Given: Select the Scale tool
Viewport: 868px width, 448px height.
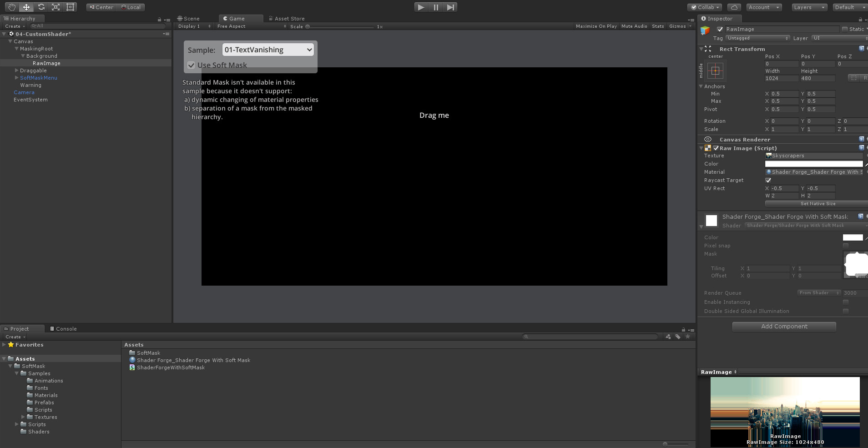Looking at the screenshot, I should point(56,7).
